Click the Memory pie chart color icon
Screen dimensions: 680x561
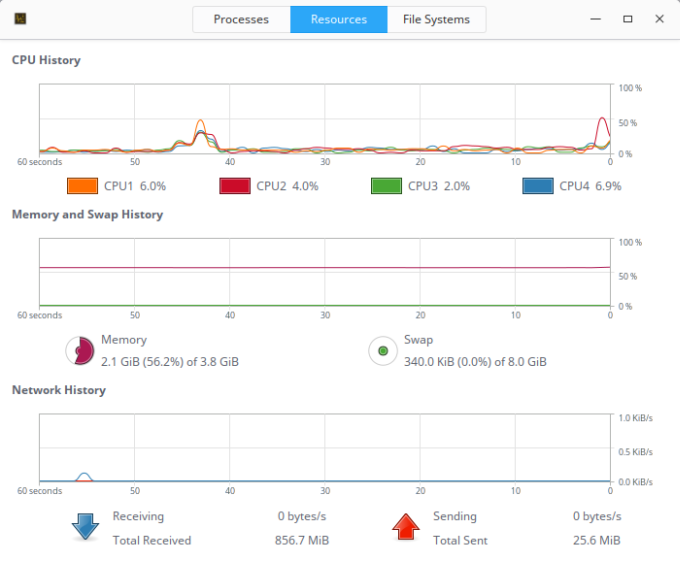click(x=80, y=351)
